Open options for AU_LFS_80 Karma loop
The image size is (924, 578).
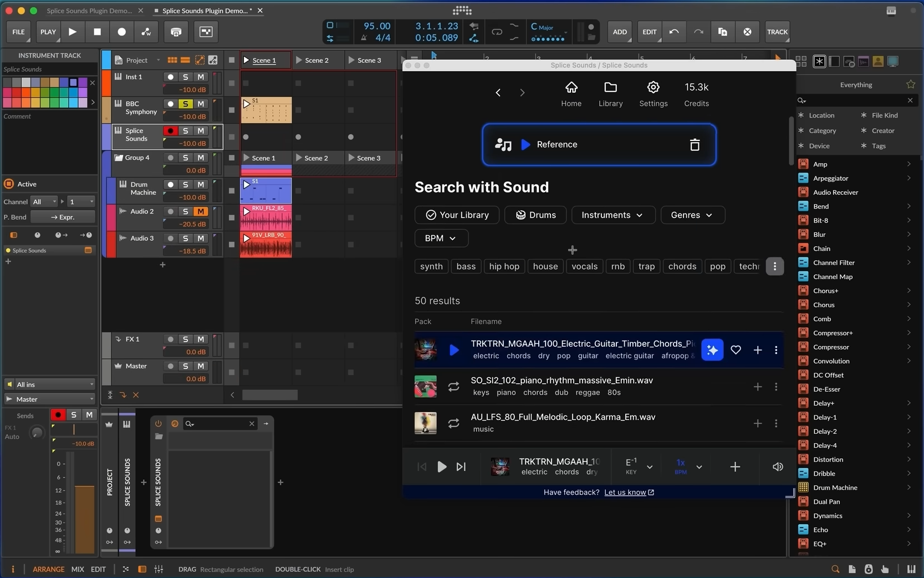tap(775, 423)
